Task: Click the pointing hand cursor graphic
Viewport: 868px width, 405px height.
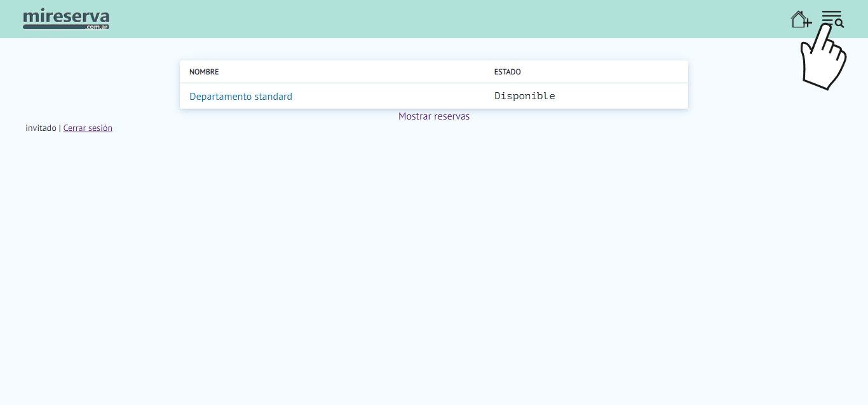Action: point(822,62)
